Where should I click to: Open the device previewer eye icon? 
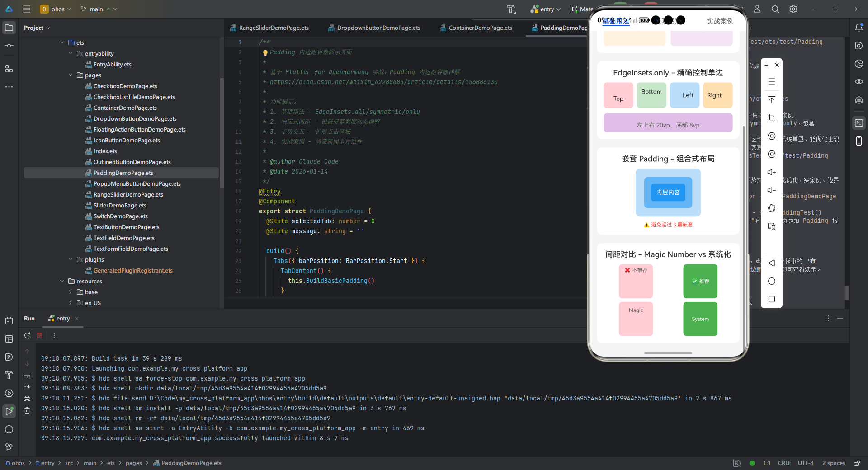[x=859, y=82]
